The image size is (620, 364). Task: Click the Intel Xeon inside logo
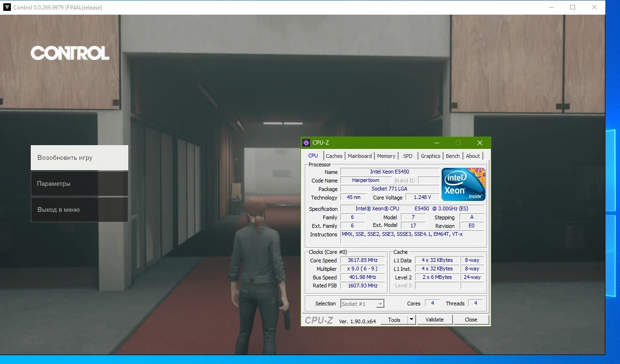click(463, 184)
